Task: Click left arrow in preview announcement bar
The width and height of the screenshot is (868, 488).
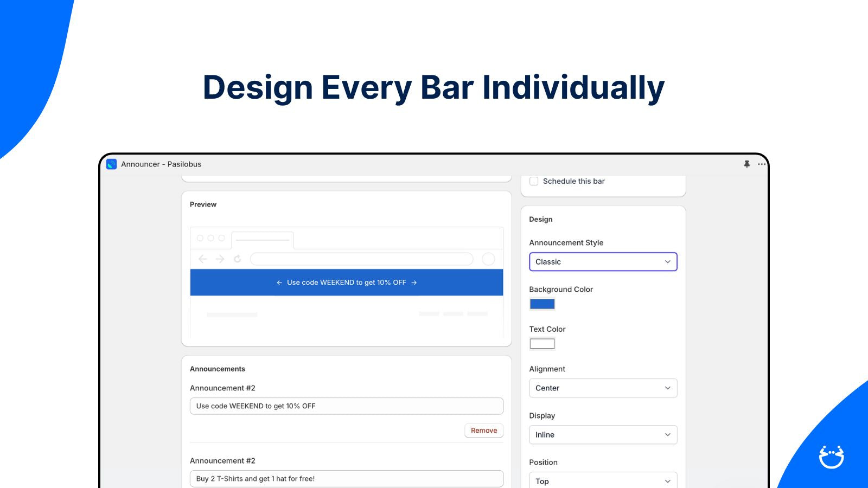Action: pyautogui.click(x=279, y=282)
